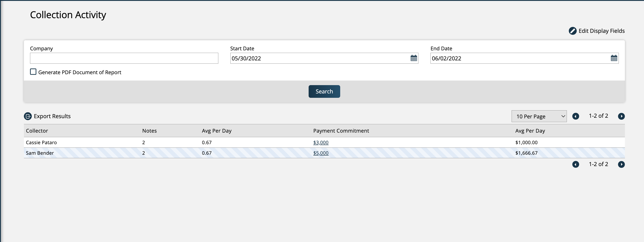Enable Generate PDF Document of Report checkbox
The height and width of the screenshot is (242, 644).
pos(33,72)
